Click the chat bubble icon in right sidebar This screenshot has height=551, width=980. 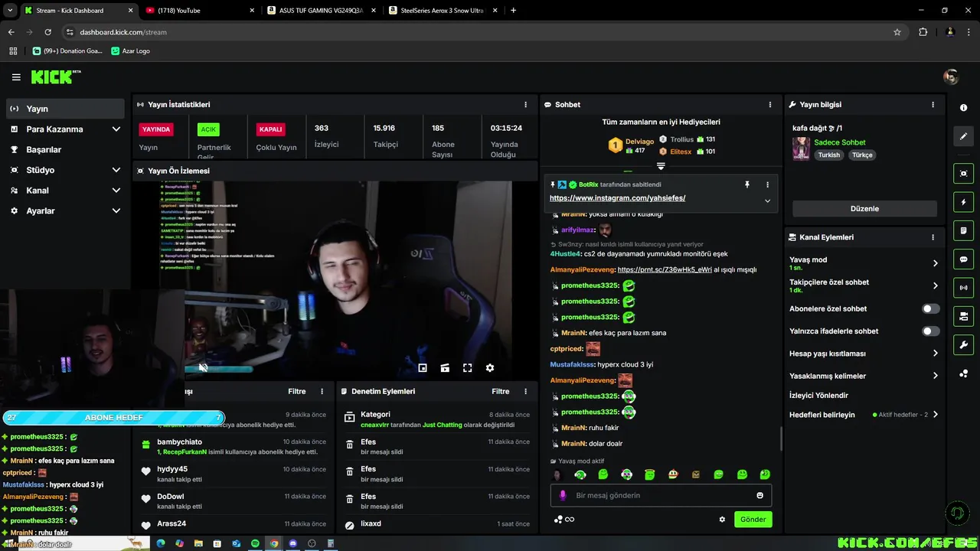(963, 259)
